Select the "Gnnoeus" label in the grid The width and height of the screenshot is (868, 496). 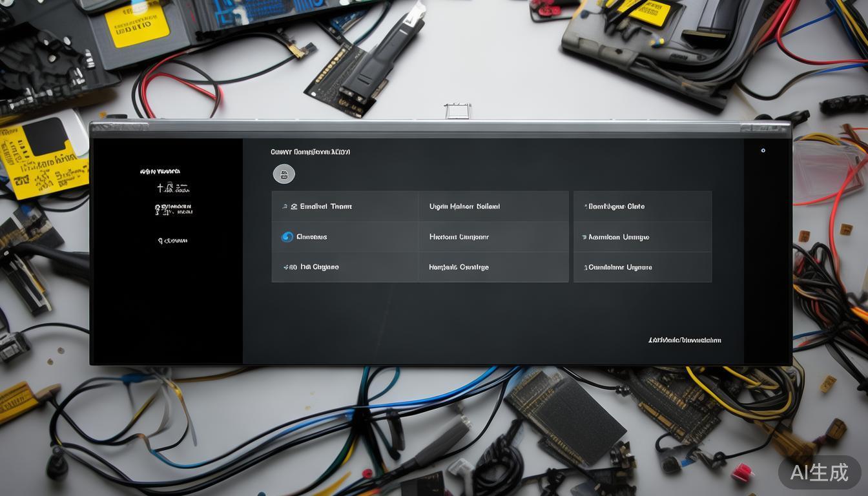pyautogui.click(x=311, y=237)
